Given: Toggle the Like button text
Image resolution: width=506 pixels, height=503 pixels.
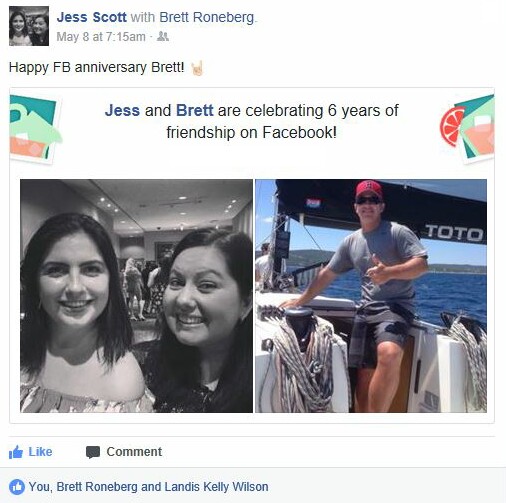Looking at the screenshot, I should pos(40,452).
